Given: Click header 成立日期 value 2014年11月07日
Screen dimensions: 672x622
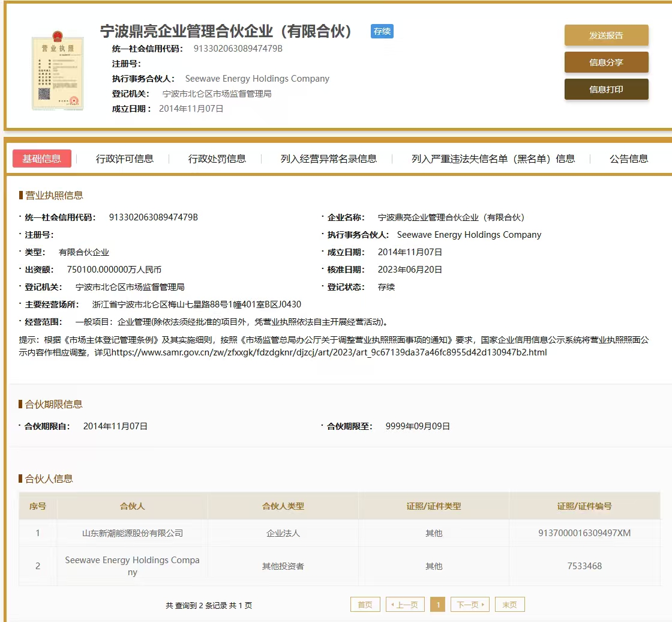Looking at the screenshot, I should 191,109.
